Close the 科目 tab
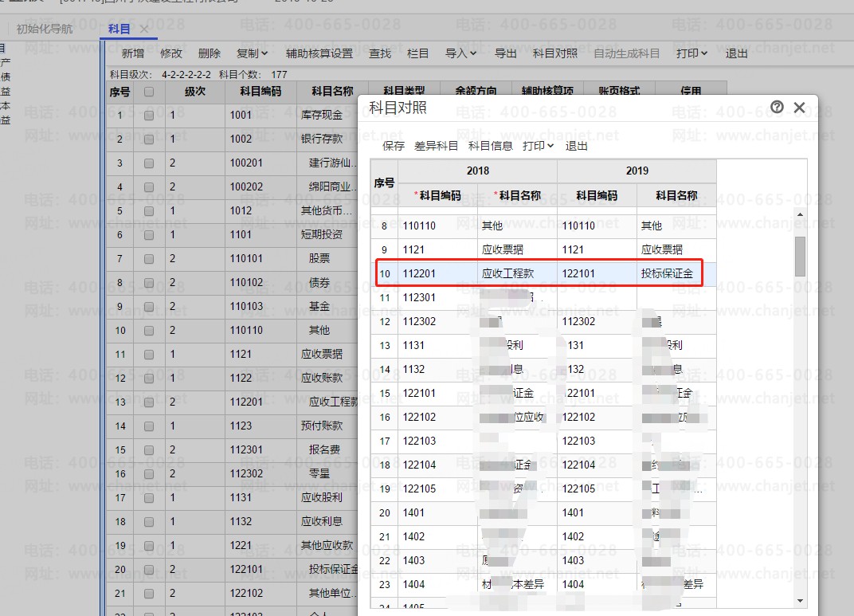Viewport: 854px width, 616px height. pos(143,29)
